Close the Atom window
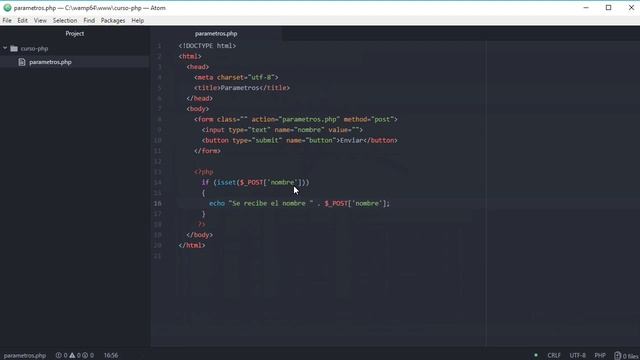The height and width of the screenshot is (360, 640). point(631,8)
